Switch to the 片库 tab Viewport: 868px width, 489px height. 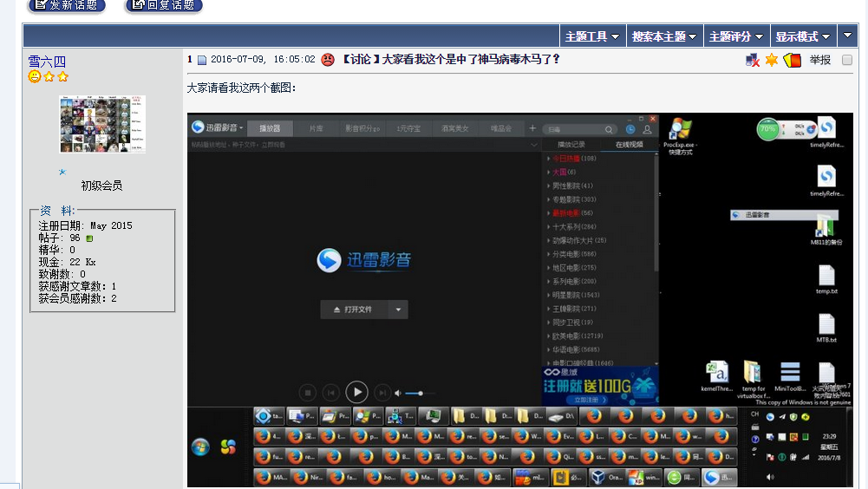click(317, 128)
